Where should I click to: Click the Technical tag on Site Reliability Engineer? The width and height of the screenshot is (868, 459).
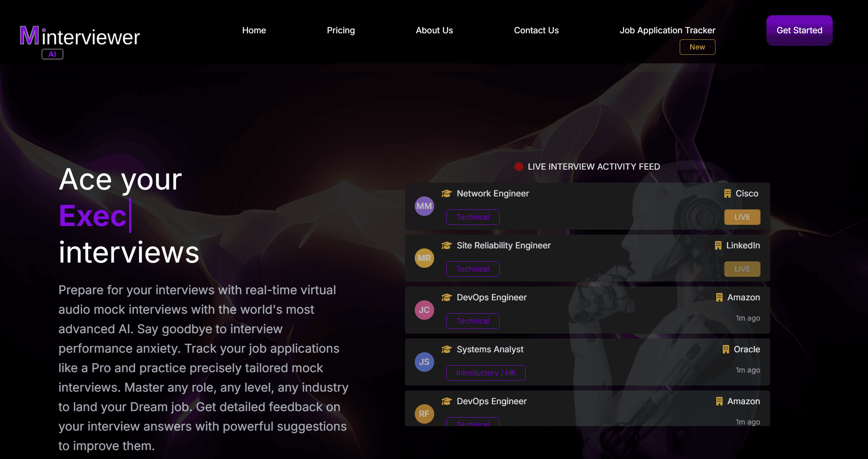[473, 269]
